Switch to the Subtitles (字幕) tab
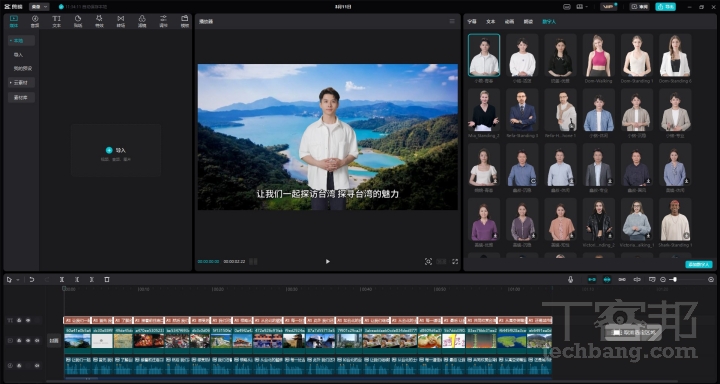The width and height of the screenshot is (720, 384). pos(472,22)
